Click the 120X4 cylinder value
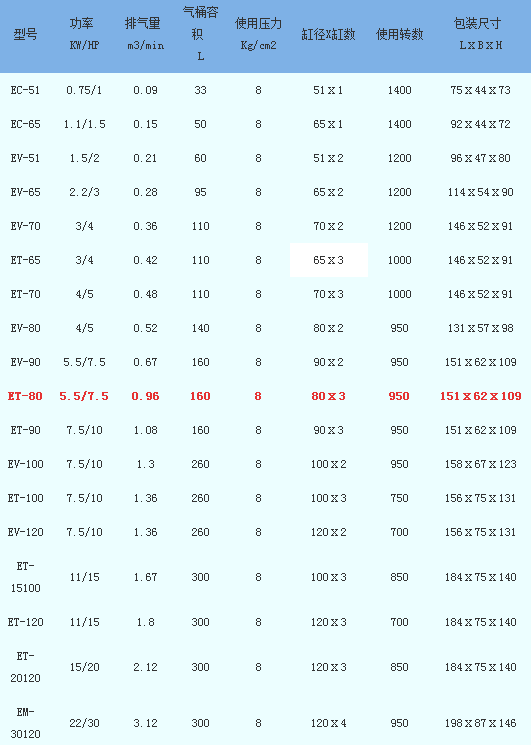The width and height of the screenshot is (532, 745). pos(329,723)
